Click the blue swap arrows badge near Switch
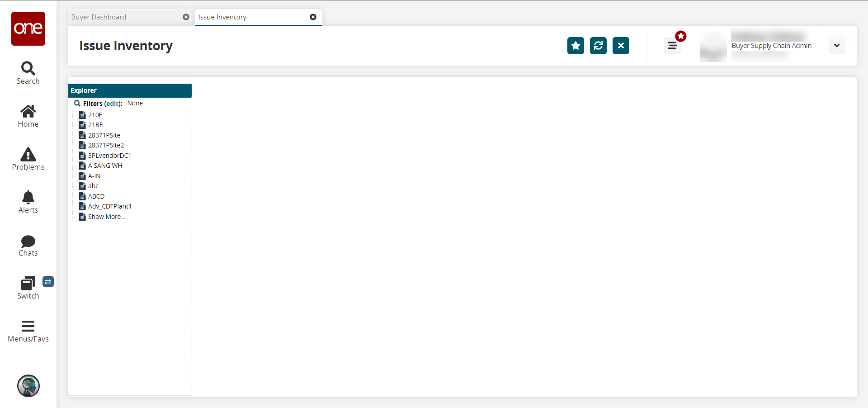Screen dimensions: 868x408 click(x=48, y=282)
